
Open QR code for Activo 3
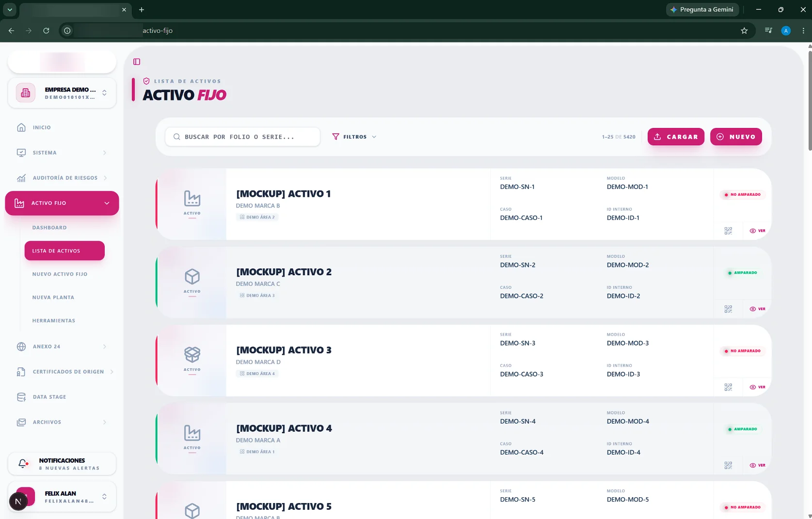[728, 387]
